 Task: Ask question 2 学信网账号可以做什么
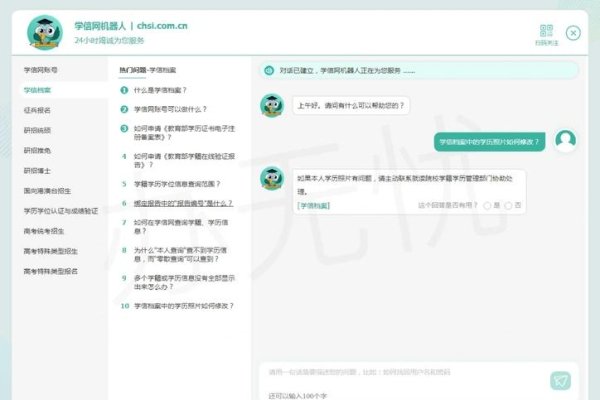170,109
